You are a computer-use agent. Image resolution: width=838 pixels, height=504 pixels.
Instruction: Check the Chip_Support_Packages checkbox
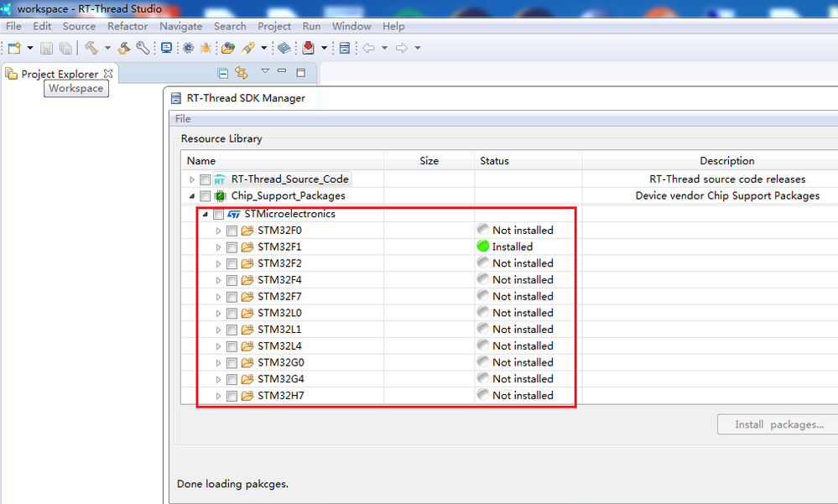[x=206, y=196]
